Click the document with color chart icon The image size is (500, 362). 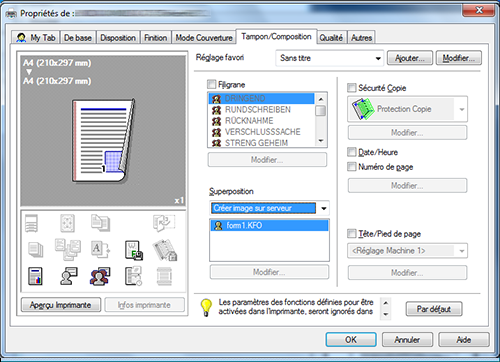click(x=35, y=276)
